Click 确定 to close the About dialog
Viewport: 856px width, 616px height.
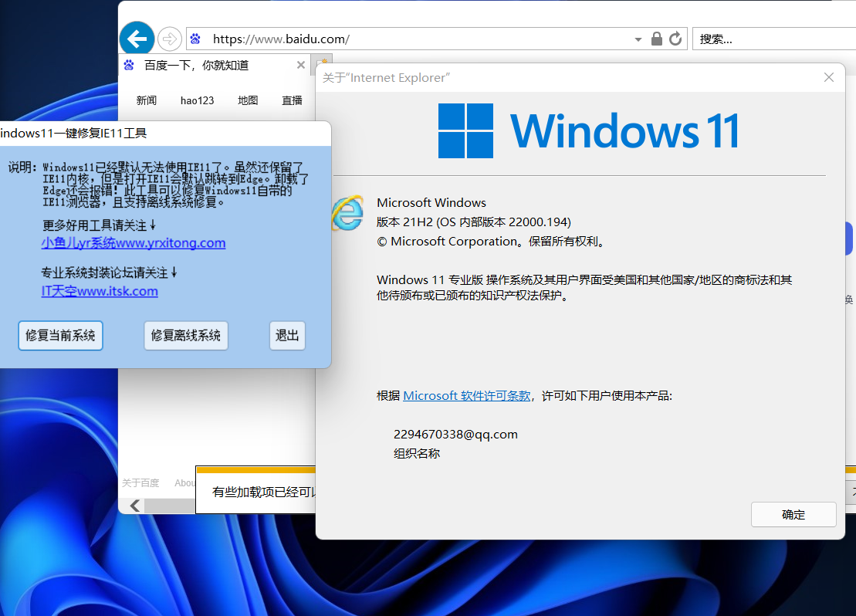(x=793, y=514)
